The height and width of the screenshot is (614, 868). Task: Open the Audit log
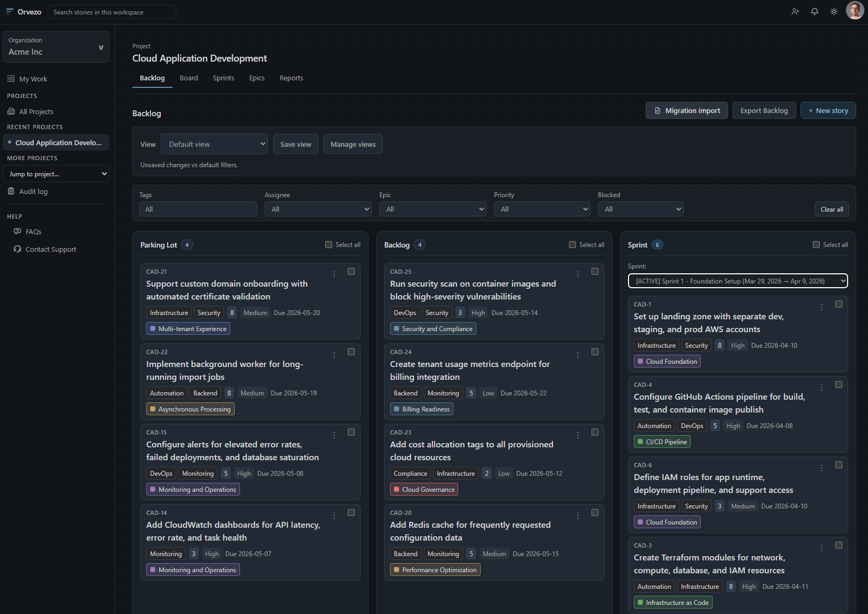(x=34, y=191)
